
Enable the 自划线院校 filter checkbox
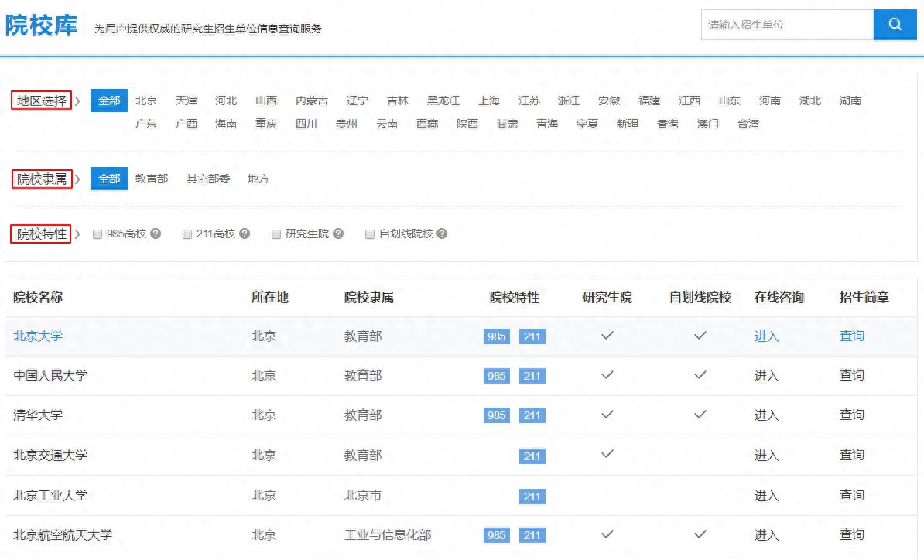(x=370, y=234)
